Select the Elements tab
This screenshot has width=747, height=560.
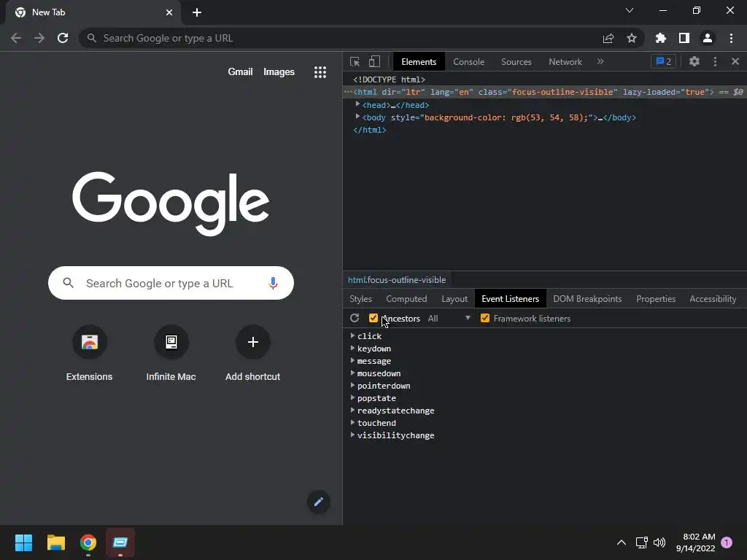point(419,62)
